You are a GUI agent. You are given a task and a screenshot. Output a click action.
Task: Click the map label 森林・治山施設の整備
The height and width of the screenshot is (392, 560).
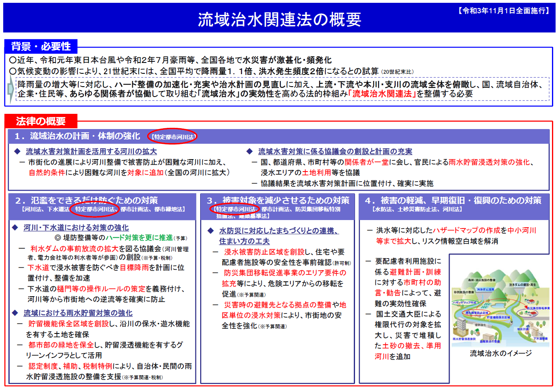pos(482,280)
